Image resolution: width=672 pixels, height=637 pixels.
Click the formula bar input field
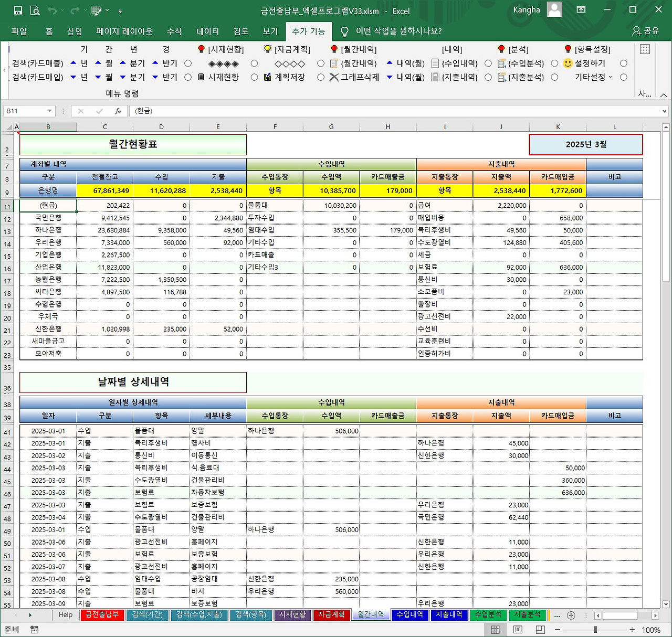(395, 111)
